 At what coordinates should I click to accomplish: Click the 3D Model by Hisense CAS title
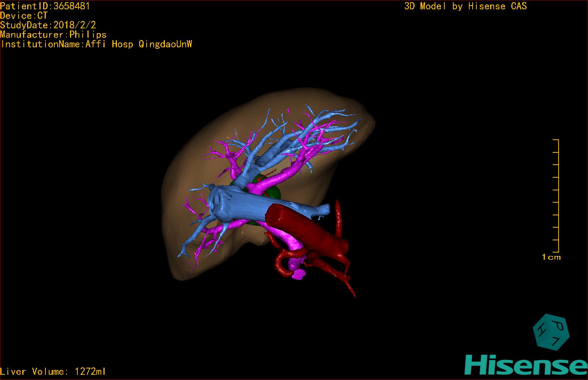coord(466,6)
